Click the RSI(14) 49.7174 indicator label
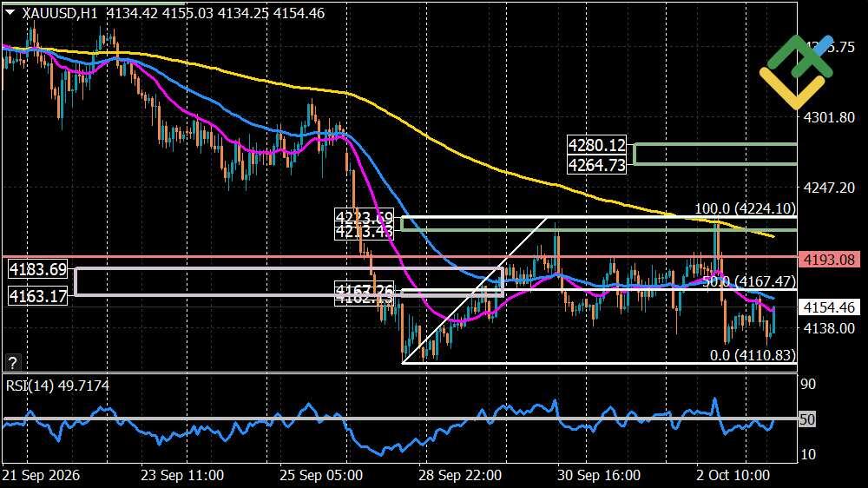 point(57,385)
